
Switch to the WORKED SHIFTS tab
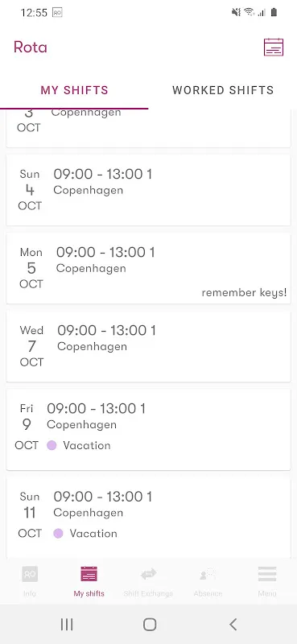pyautogui.click(x=223, y=90)
